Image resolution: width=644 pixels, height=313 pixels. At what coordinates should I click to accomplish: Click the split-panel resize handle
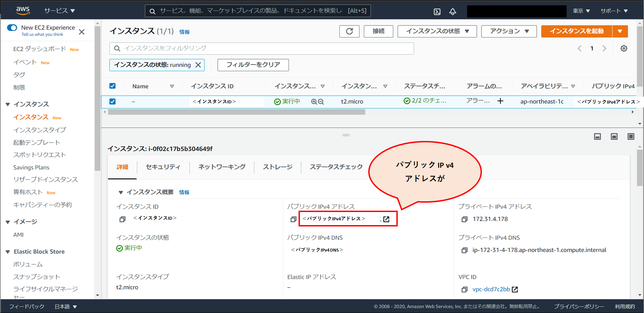tap(346, 135)
